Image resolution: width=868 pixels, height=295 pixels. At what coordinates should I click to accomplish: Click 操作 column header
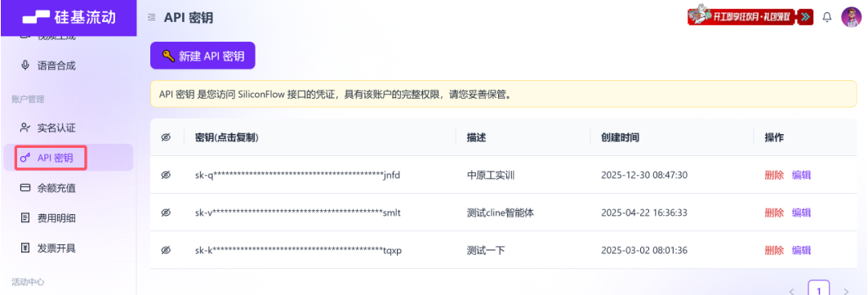[774, 138]
